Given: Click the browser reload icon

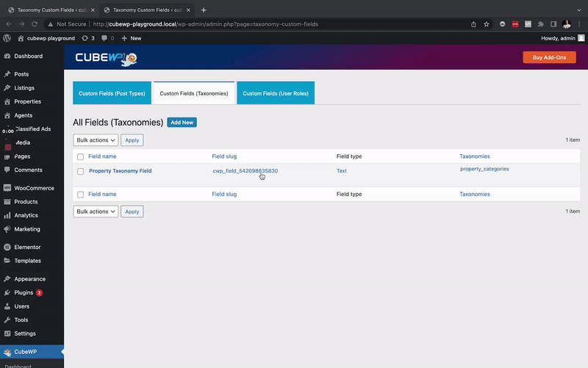Looking at the screenshot, I should click(35, 24).
